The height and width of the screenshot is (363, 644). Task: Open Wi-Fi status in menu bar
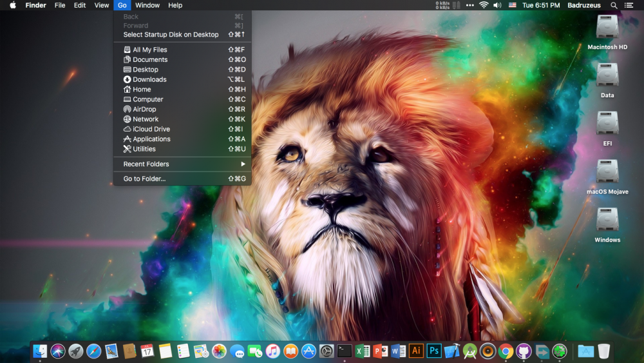(x=484, y=5)
